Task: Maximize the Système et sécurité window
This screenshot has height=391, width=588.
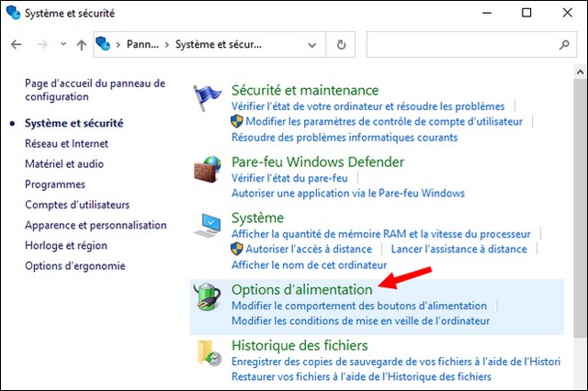Action: click(526, 13)
